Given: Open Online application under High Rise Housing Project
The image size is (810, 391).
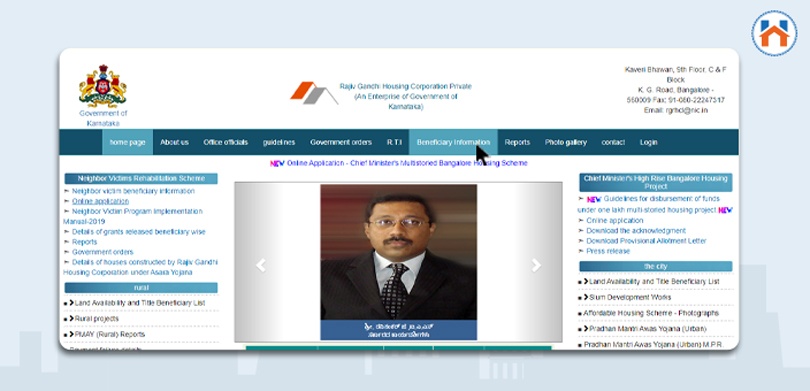Looking at the screenshot, I should click(615, 221).
